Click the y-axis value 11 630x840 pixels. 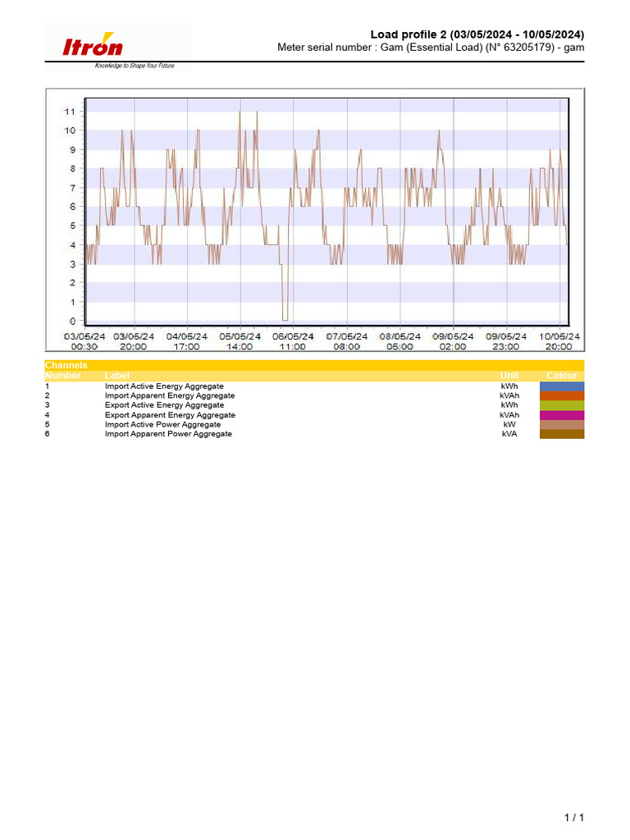[x=70, y=112]
